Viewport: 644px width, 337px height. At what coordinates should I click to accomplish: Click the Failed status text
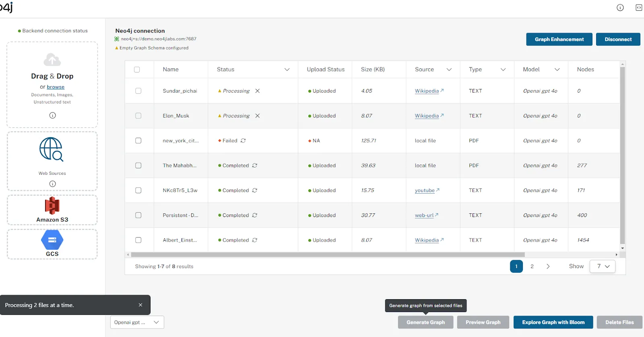point(230,141)
